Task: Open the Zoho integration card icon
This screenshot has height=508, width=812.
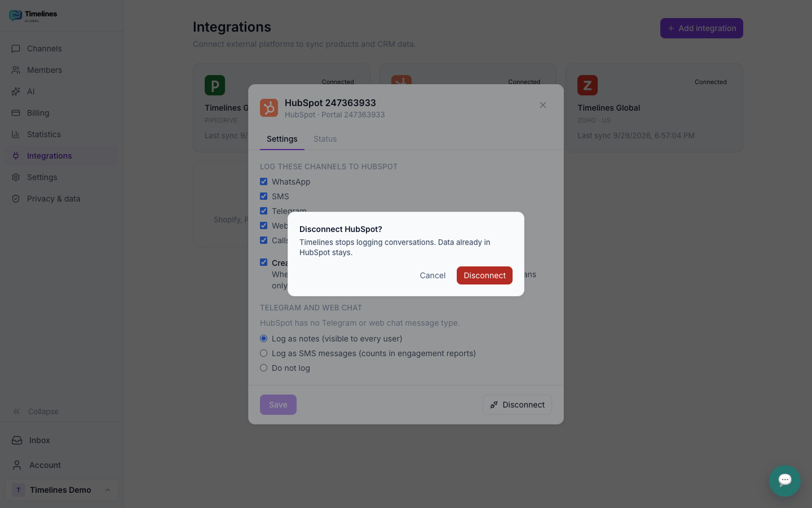Action: (588, 85)
